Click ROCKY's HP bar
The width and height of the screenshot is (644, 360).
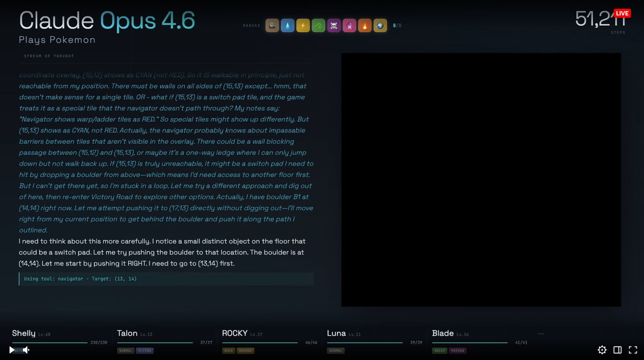click(260, 343)
